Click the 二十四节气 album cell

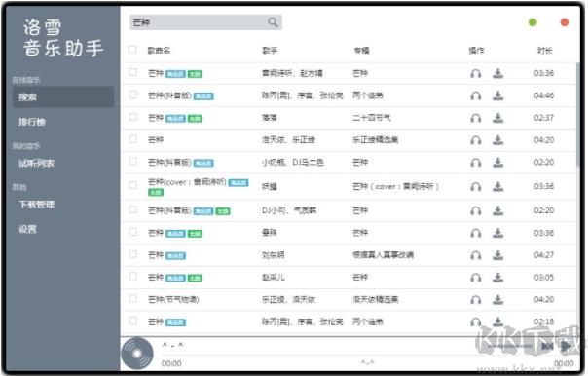[372, 118]
